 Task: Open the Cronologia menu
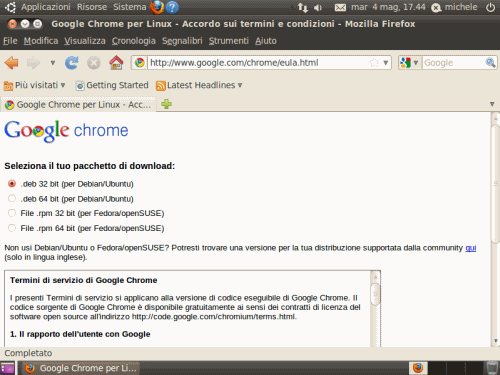[134, 41]
